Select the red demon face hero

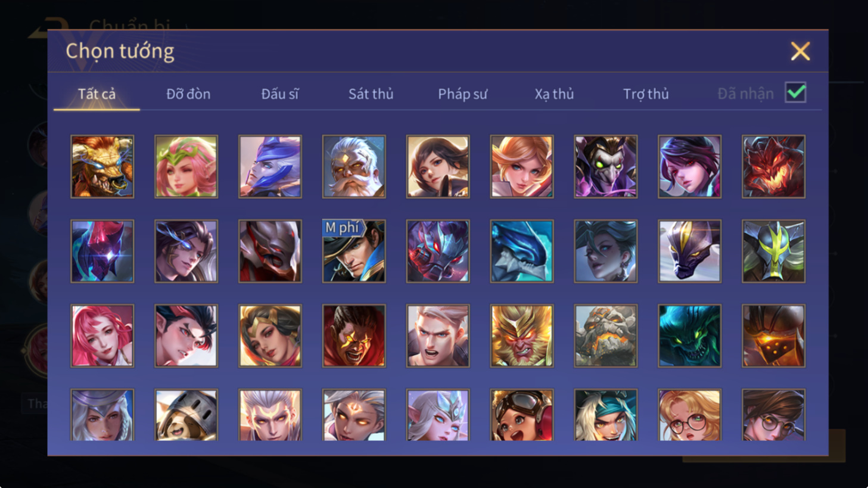click(x=773, y=166)
